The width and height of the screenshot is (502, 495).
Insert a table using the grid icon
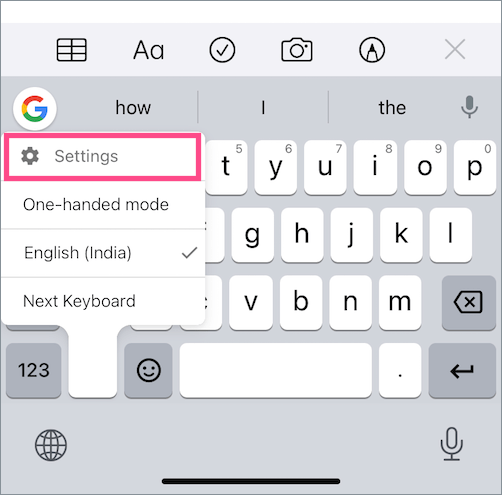pos(72,50)
